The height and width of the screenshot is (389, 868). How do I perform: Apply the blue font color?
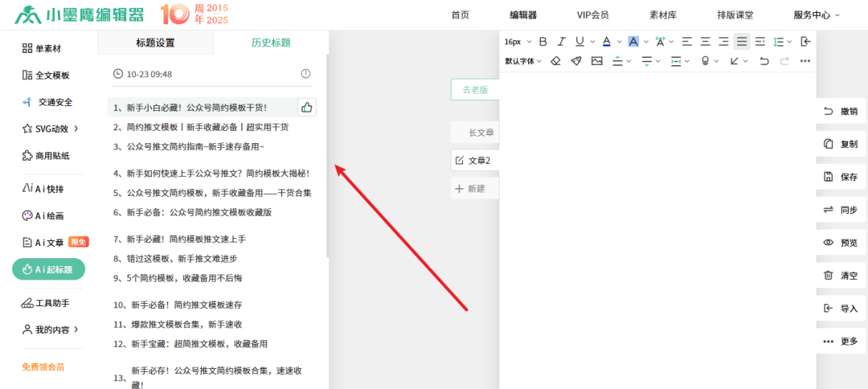[606, 42]
